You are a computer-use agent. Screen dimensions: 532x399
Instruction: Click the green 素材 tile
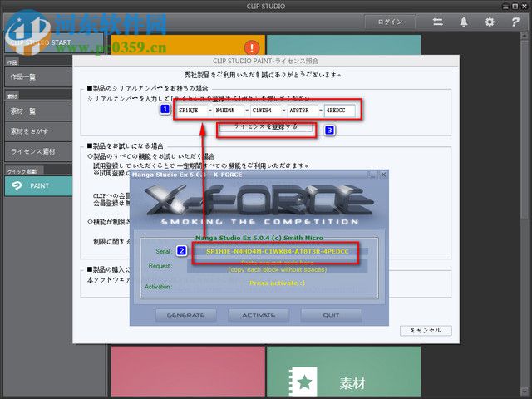[x=343, y=372]
